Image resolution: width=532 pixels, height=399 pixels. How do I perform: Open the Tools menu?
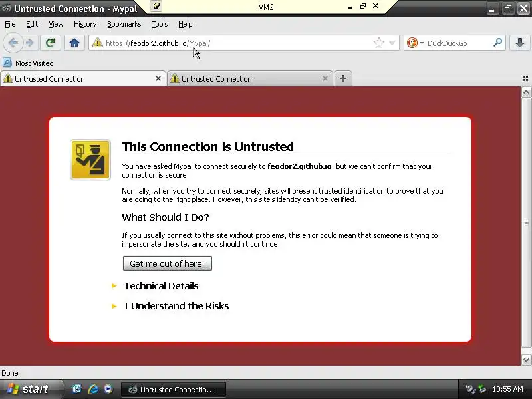point(160,24)
